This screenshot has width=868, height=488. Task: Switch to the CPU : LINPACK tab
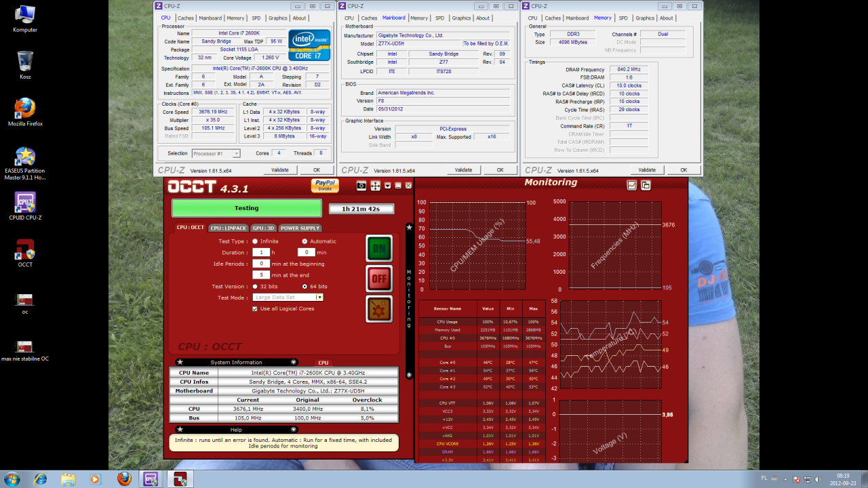coord(228,228)
